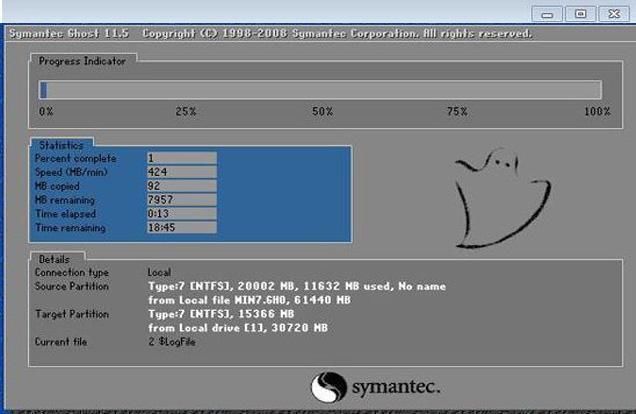Click the Target Partition label
Viewport: 636px width, 414px height.
click(x=71, y=314)
